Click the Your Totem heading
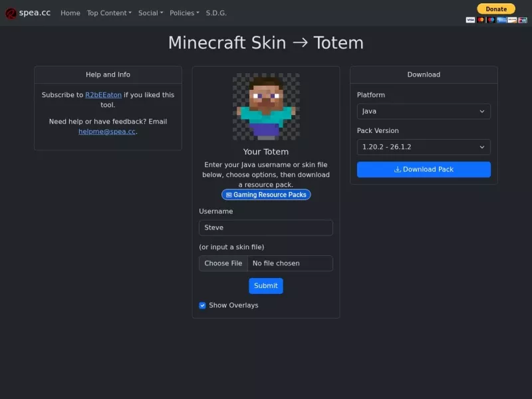 click(x=266, y=152)
